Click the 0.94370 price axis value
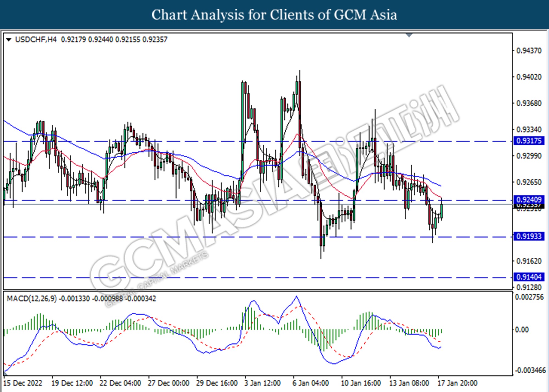 click(529, 51)
